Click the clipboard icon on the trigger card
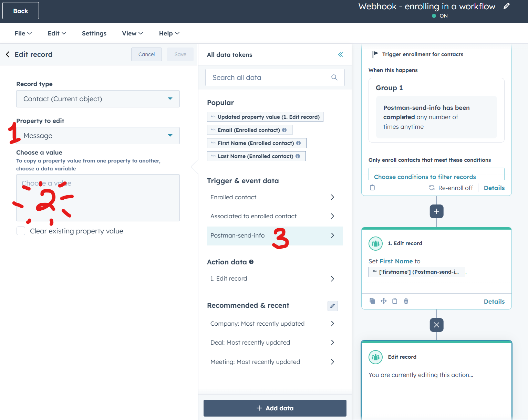This screenshot has width=528, height=420. 372,188
